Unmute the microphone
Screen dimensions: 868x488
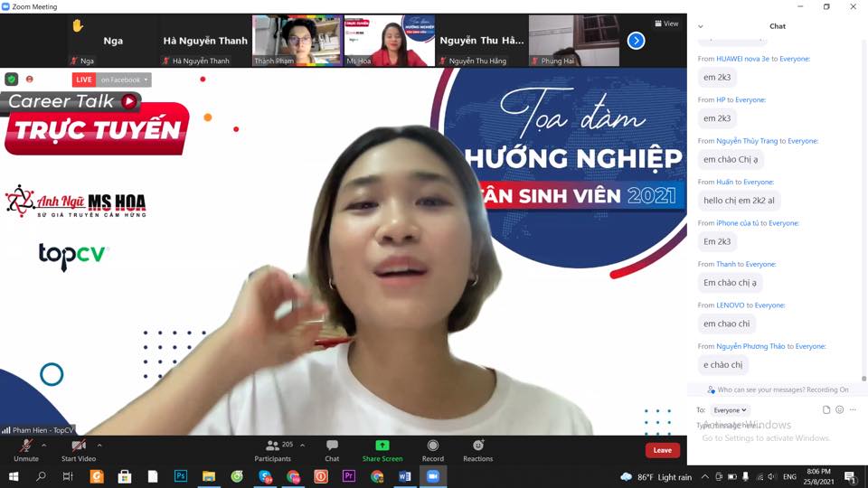pyautogui.click(x=26, y=449)
